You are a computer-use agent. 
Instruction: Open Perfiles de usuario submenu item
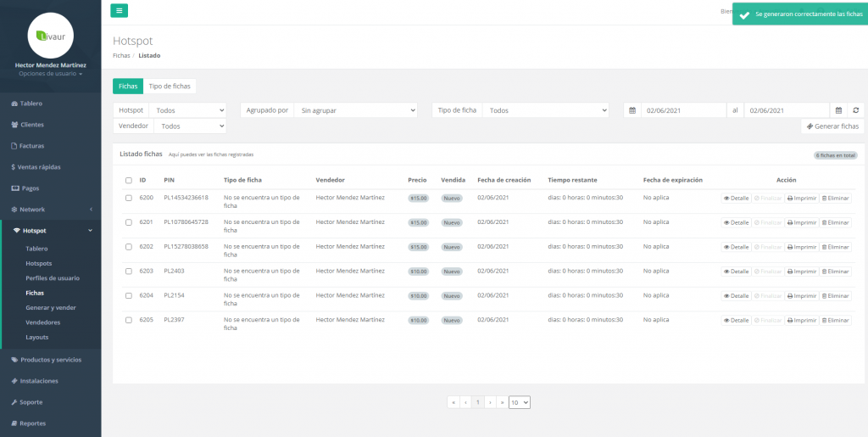(x=53, y=278)
